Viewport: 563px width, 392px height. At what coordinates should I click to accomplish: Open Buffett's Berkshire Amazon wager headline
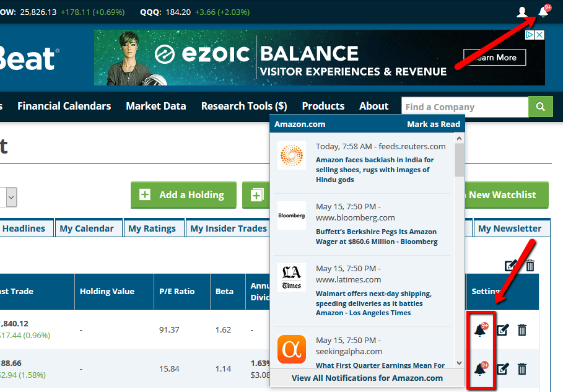[377, 237]
